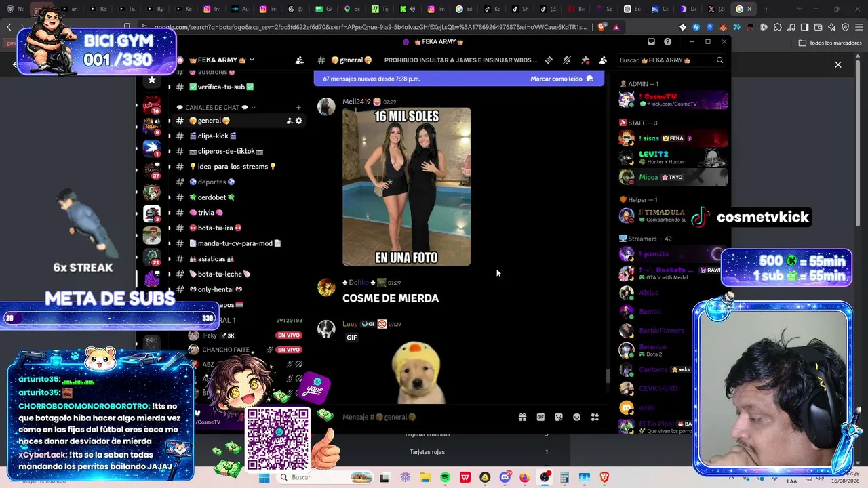Toggle the member list icon
This screenshot has width=868, height=488.
coord(603,60)
